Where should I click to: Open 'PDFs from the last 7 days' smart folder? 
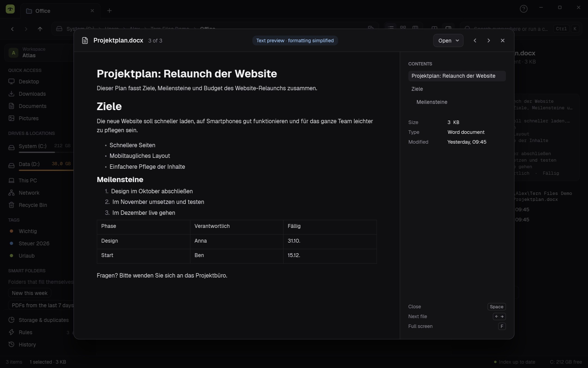click(x=41, y=305)
